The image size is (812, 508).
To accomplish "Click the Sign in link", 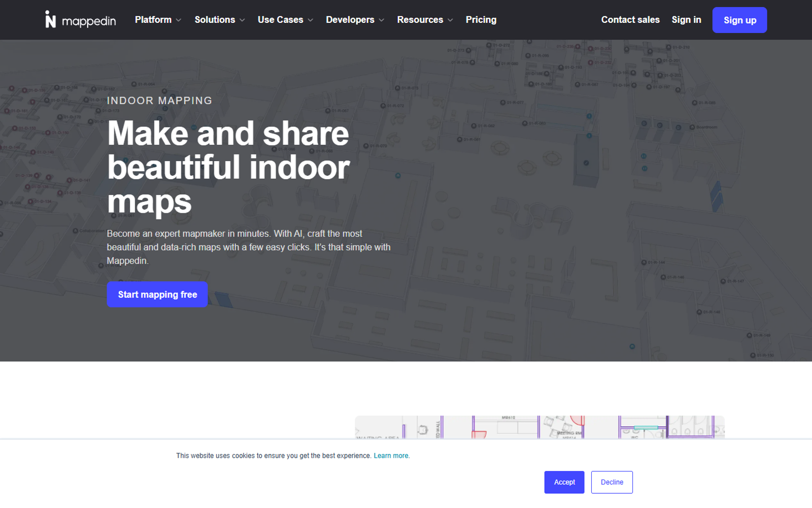I will (686, 20).
